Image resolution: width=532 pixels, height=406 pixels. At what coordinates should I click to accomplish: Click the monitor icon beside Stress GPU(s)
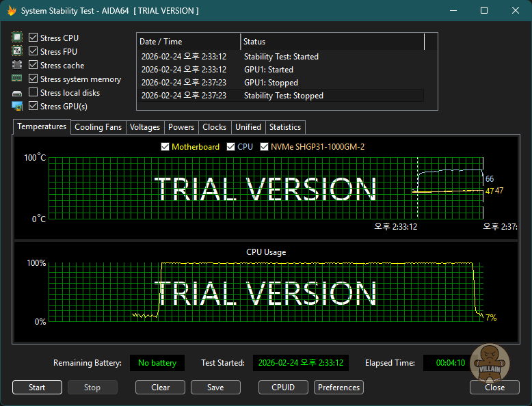pyautogui.click(x=17, y=107)
